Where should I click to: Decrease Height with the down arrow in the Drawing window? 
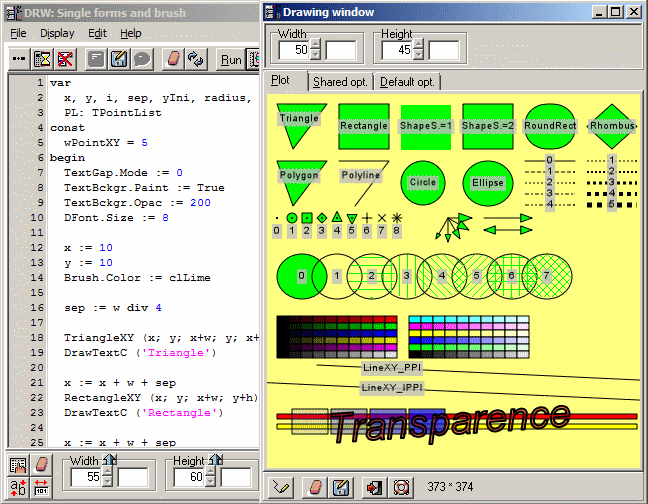click(419, 55)
